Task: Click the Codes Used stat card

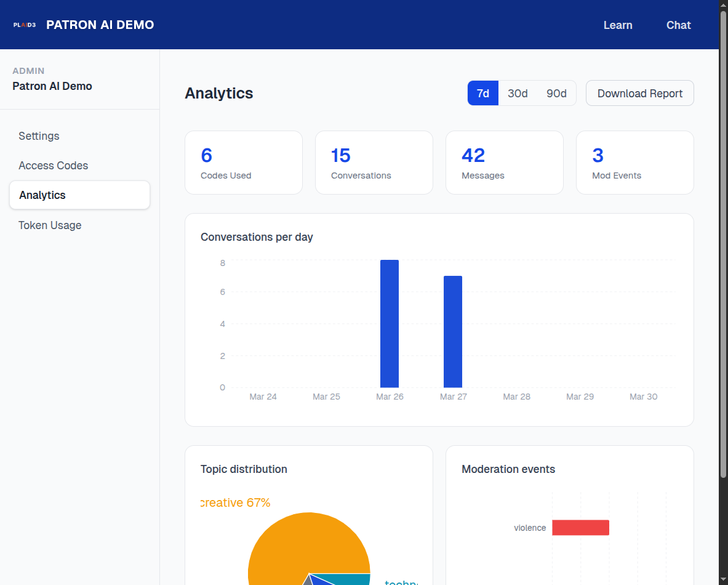Action: click(243, 162)
